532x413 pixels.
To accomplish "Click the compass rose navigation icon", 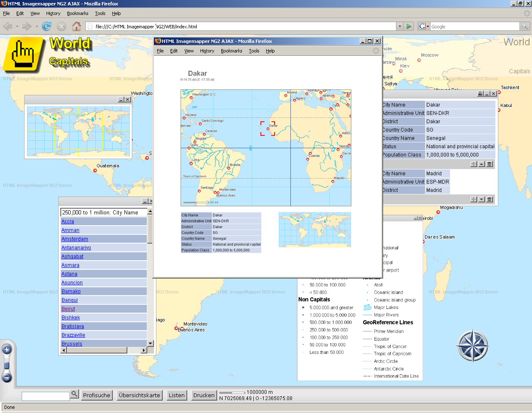I will pyautogui.click(x=473, y=346).
